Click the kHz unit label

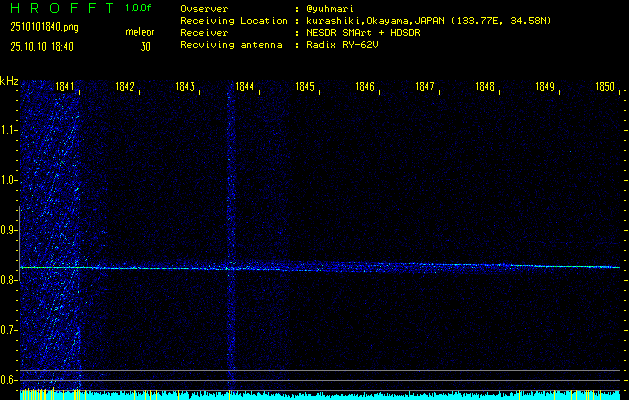pyautogui.click(x=9, y=81)
